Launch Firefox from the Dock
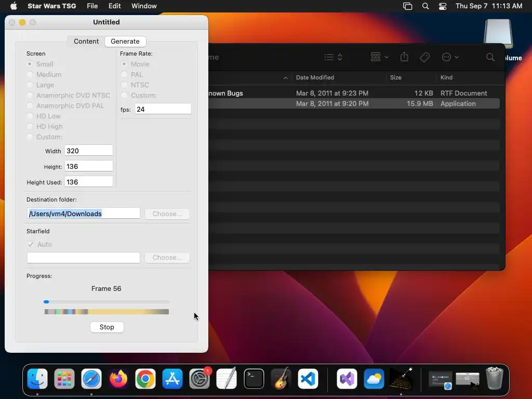Image resolution: width=532 pixels, height=399 pixels. (118, 379)
